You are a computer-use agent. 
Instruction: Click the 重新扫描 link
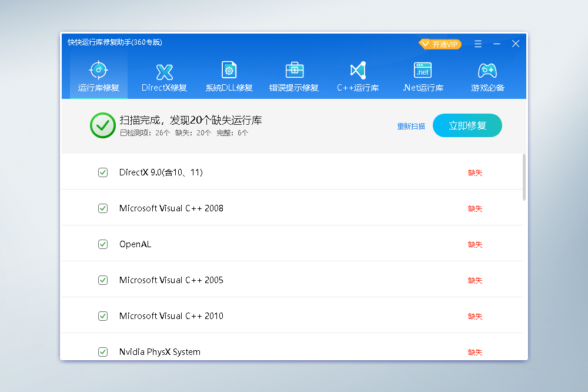(x=411, y=126)
